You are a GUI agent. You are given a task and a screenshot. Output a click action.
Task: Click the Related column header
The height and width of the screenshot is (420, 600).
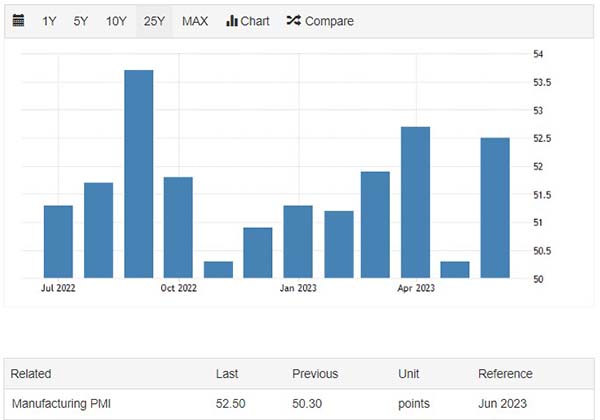click(x=31, y=374)
